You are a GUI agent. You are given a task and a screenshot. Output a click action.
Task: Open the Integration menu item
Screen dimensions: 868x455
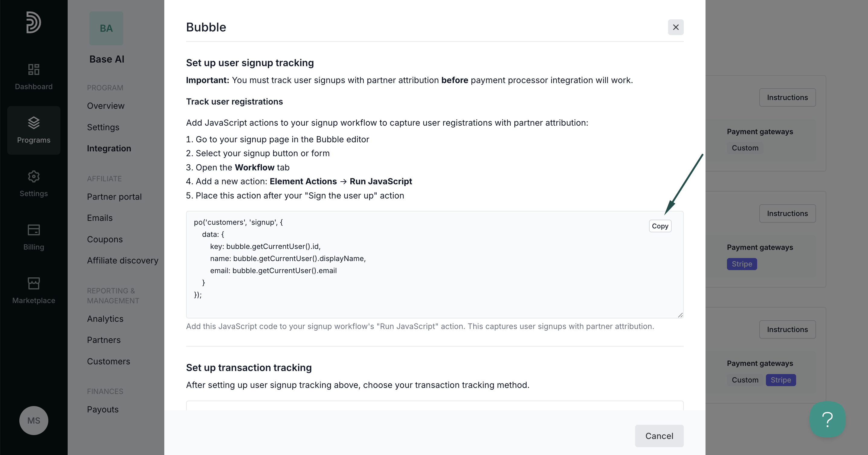coord(109,148)
